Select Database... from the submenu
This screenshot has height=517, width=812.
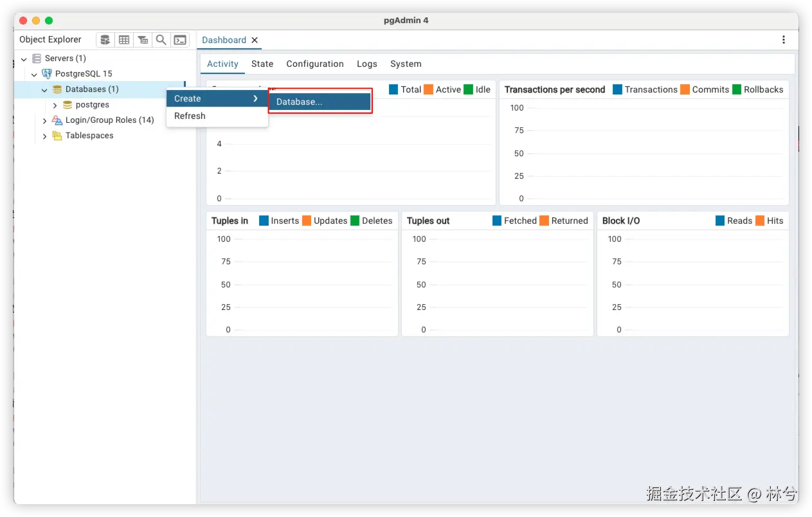point(320,102)
